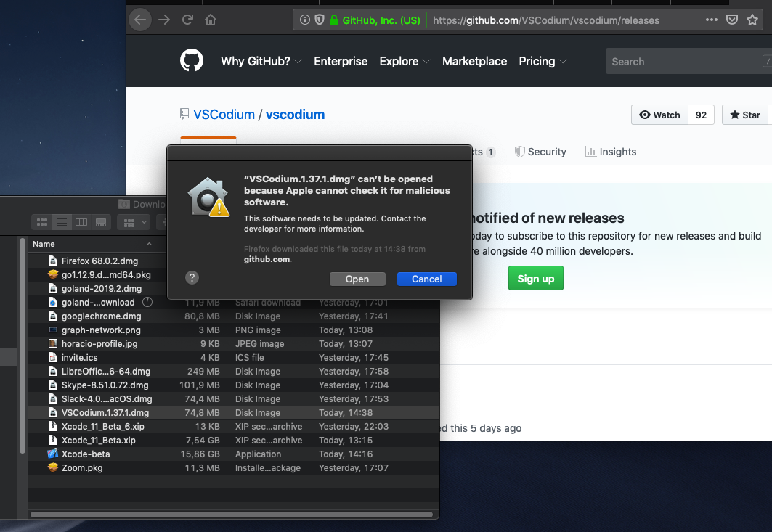The height and width of the screenshot is (532, 772).
Task: Click the GitHub octocat logo
Action: coord(192,61)
